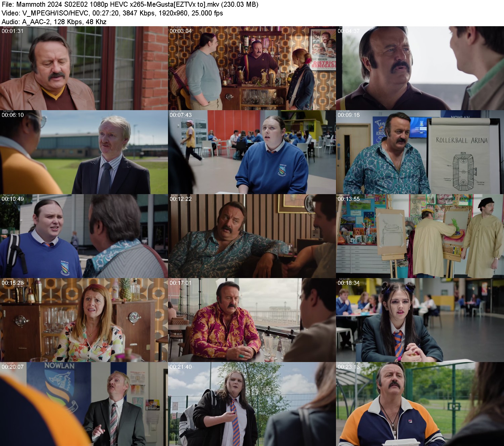Click the frame stamped 00:10:49

[x=84, y=236]
